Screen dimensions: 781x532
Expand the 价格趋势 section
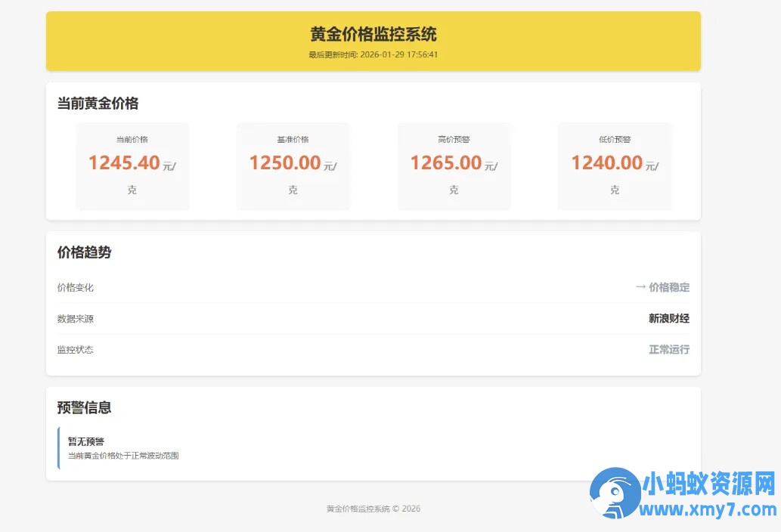point(84,252)
